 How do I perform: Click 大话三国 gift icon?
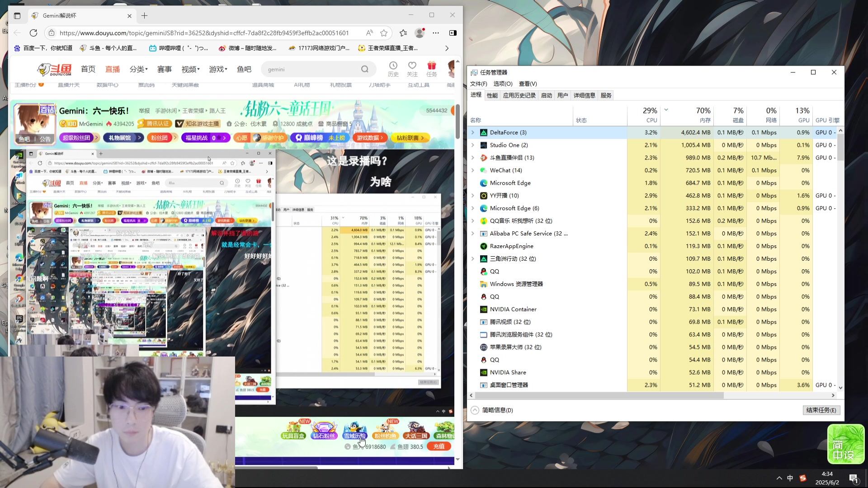tap(416, 429)
